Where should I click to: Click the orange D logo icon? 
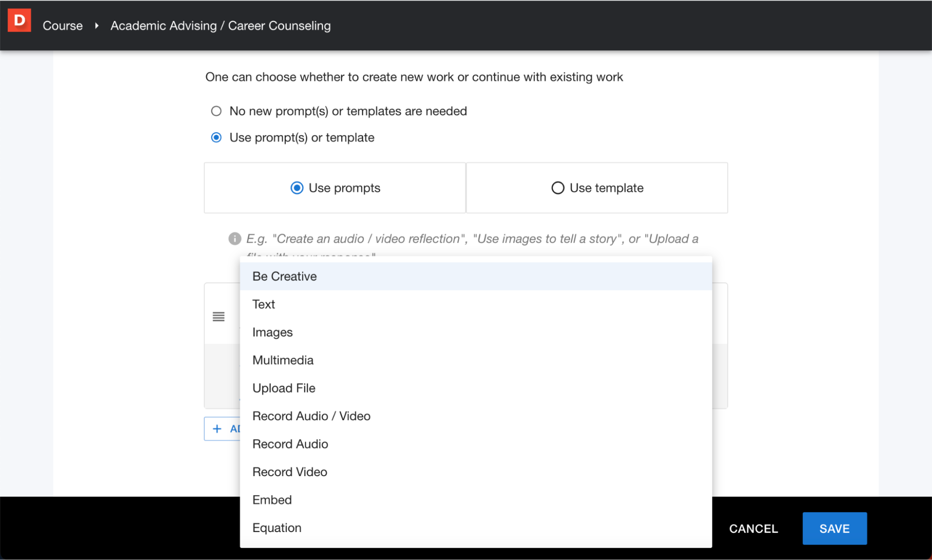point(19,21)
